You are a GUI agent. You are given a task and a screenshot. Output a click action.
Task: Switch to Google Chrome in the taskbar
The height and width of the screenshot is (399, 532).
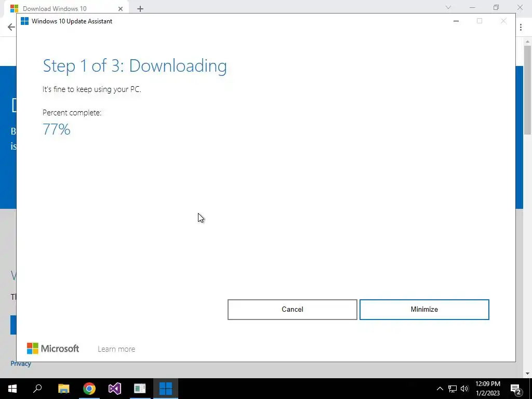pyautogui.click(x=89, y=389)
